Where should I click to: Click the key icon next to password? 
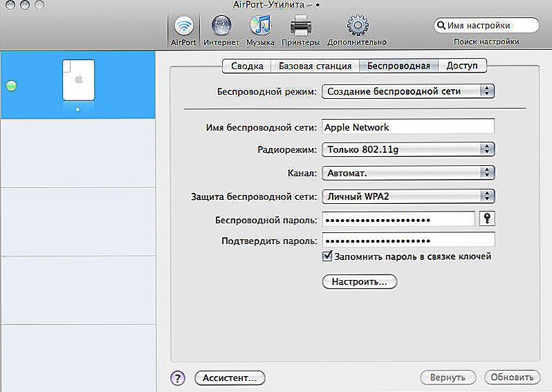[487, 218]
